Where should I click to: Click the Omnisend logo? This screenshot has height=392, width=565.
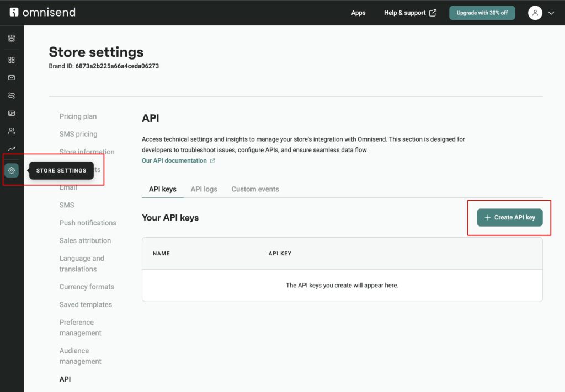point(42,12)
